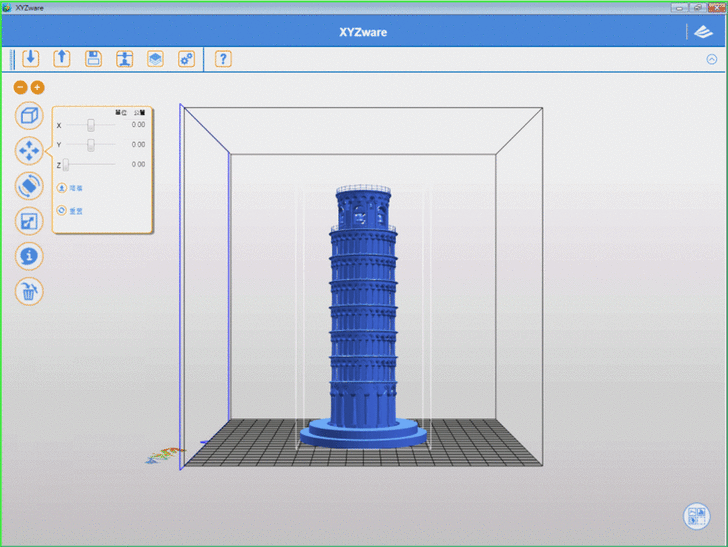Image resolution: width=728 pixels, height=547 pixels.
Task: Save the model with the floppy disk icon
Action: pos(93,58)
